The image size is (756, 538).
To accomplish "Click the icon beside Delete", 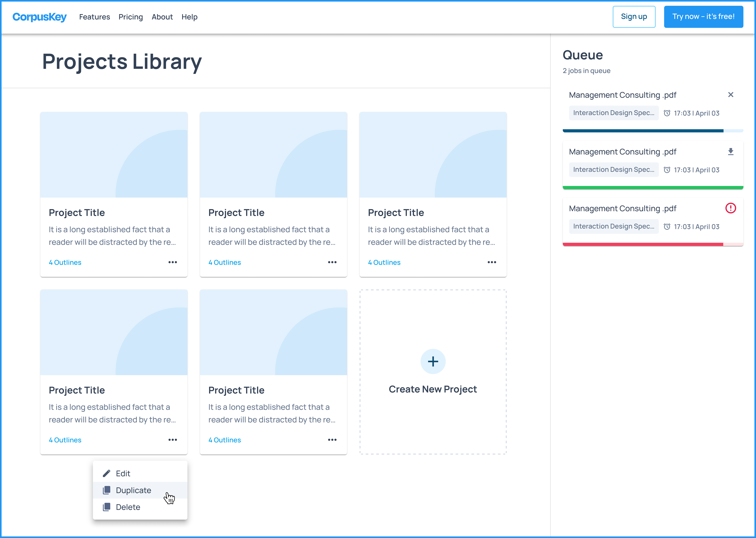I will point(106,507).
